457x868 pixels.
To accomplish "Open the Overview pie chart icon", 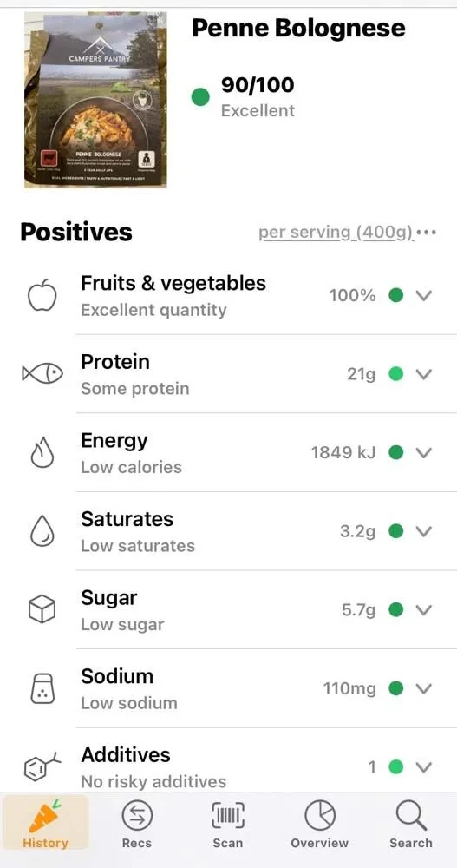I will click(x=320, y=816).
